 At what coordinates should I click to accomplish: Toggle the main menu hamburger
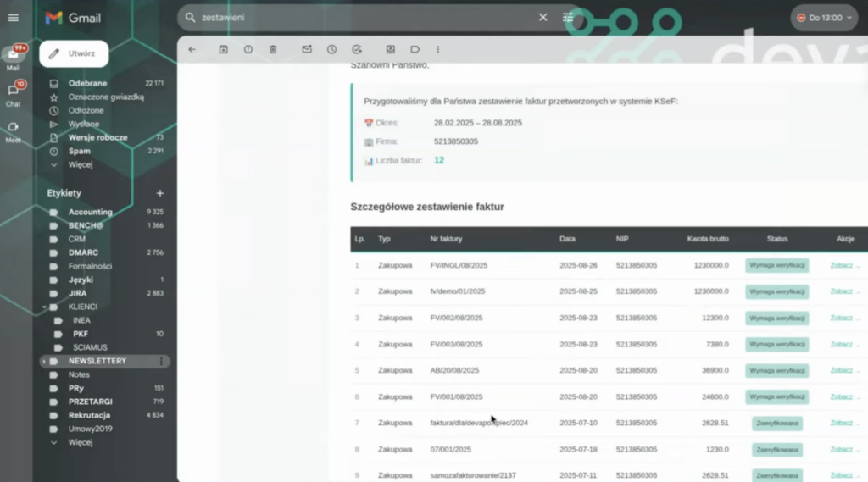tap(13, 17)
